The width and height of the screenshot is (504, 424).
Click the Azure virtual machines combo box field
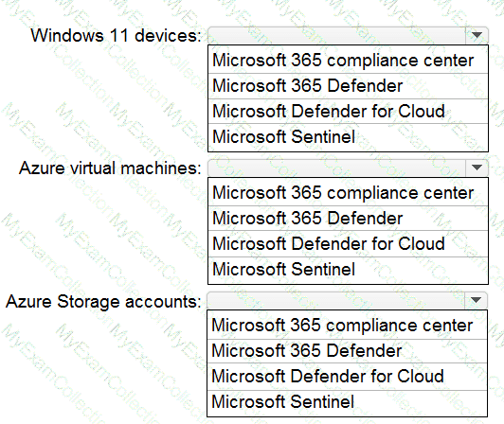tap(348, 168)
